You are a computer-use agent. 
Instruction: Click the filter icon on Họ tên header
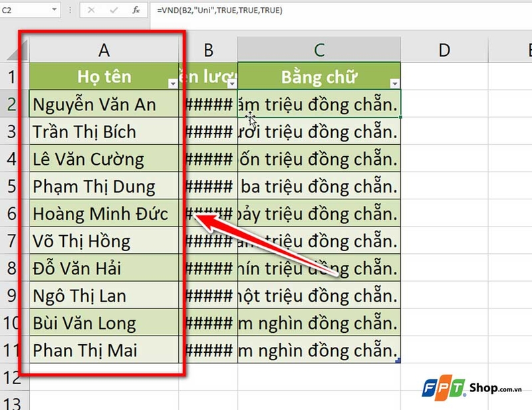coord(172,82)
